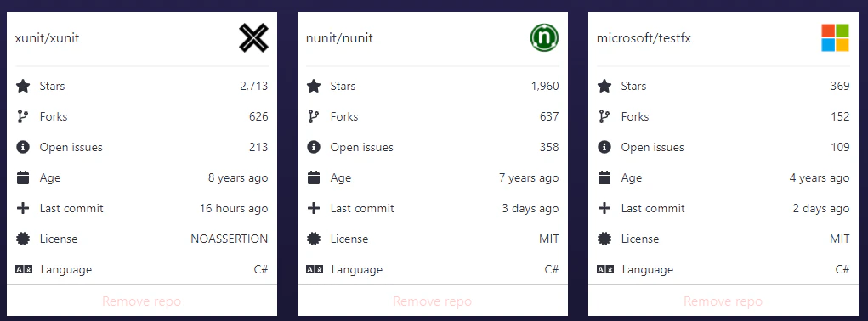
Task: Click the '8 years ago' age value
Action: click(x=238, y=177)
